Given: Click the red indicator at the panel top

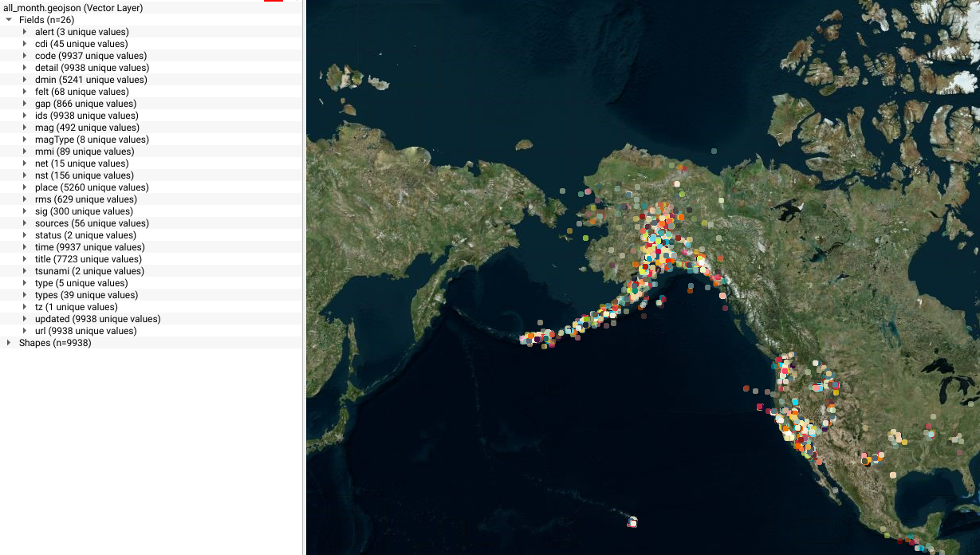Looking at the screenshot, I should click(x=273, y=1).
